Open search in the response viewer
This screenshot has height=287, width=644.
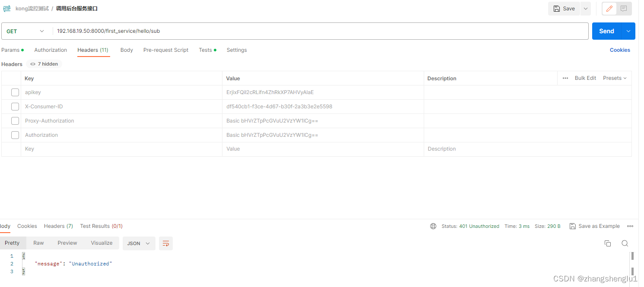(625, 243)
